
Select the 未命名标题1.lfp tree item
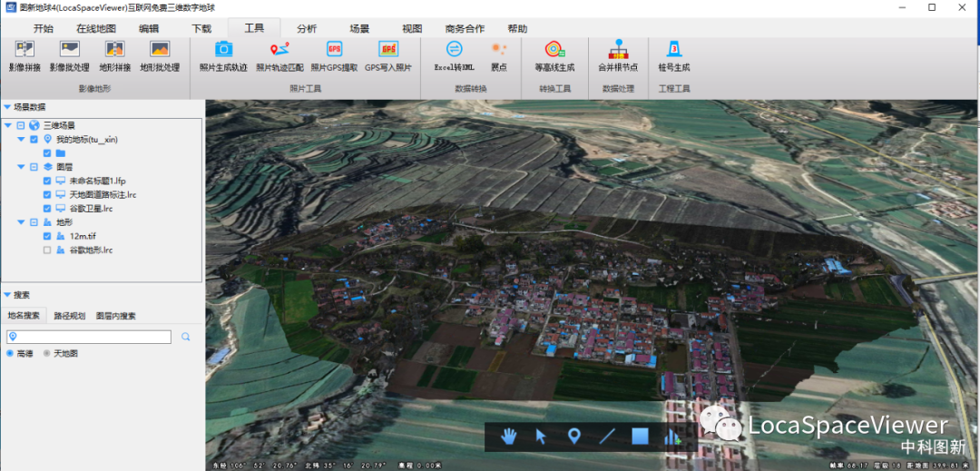98,181
